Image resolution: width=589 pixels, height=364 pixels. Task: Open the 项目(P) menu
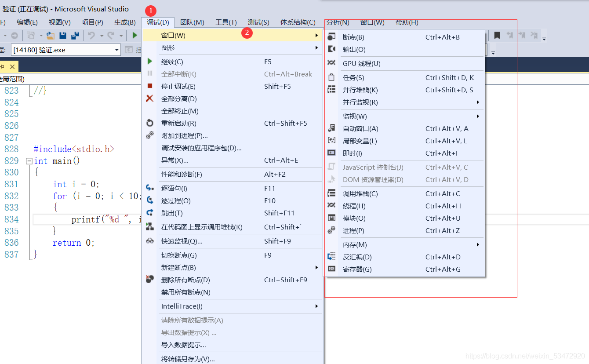[92, 22]
